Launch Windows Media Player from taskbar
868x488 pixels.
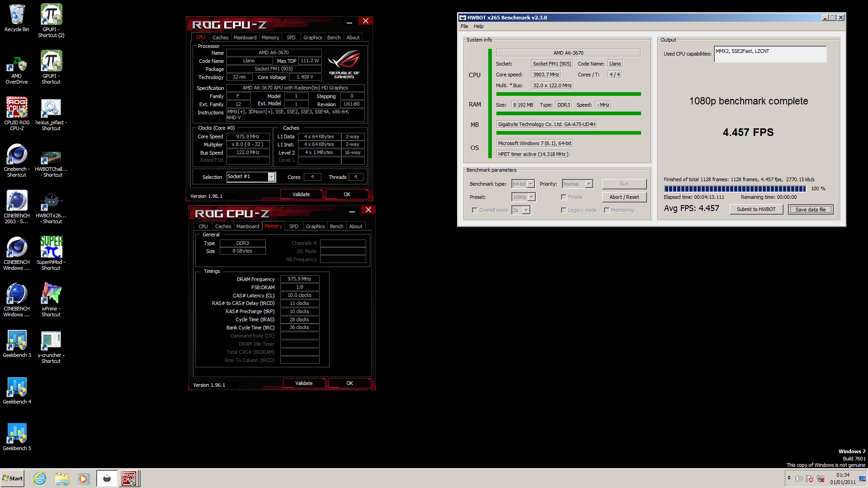(x=84, y=479)
